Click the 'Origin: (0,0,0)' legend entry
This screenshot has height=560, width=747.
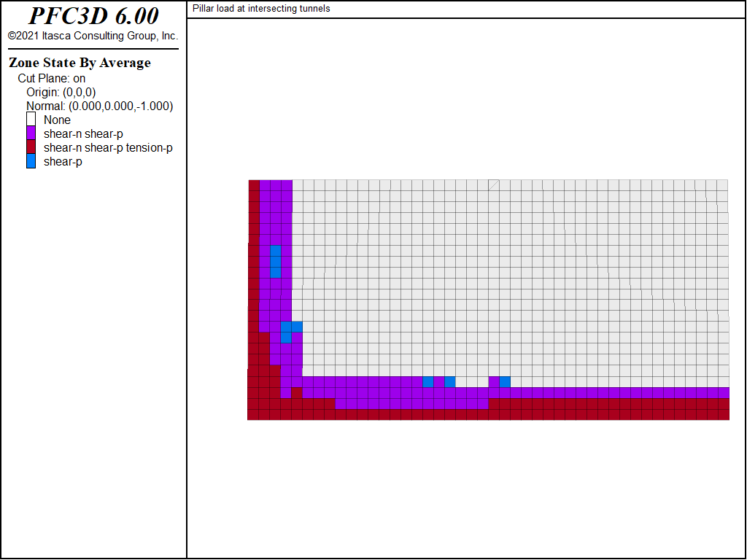pyautogui.click(x=61, y=93)
